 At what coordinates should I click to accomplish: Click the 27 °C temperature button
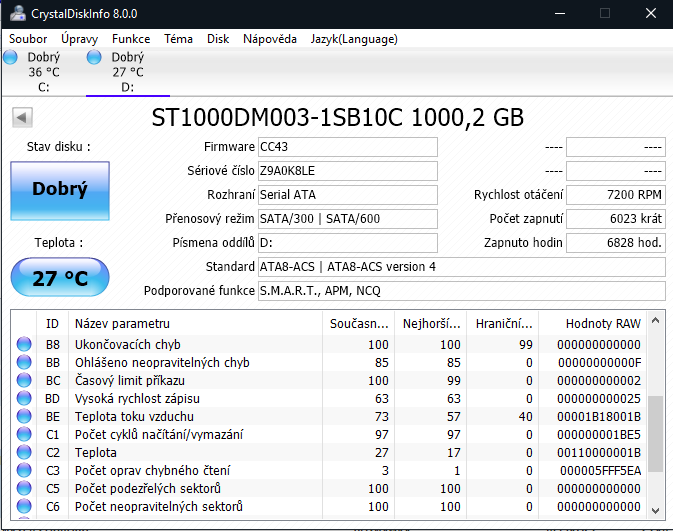point(59,278)
